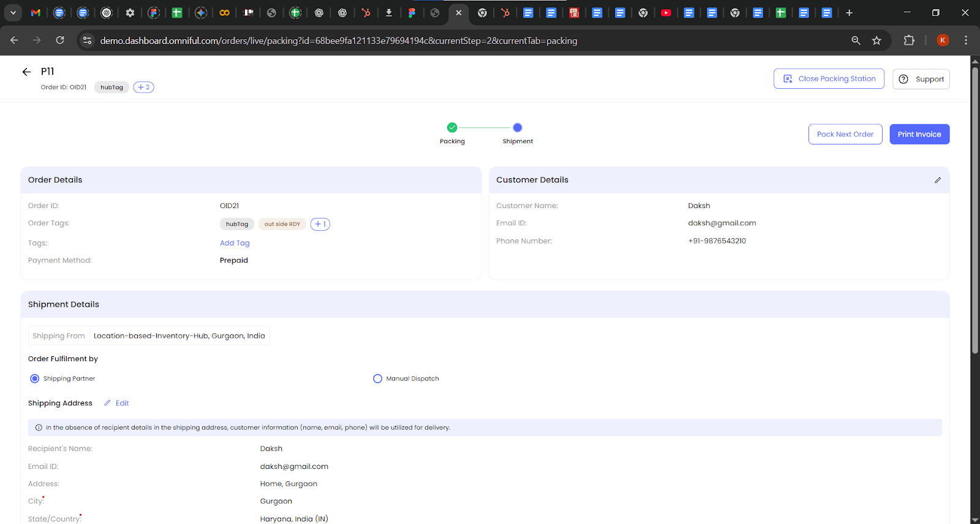Click the zoom magnifier icon in address bar

pos(856,40)
